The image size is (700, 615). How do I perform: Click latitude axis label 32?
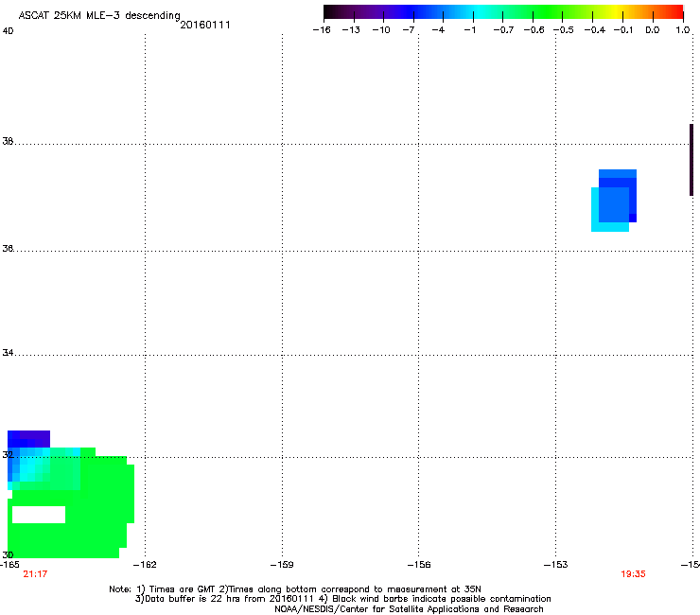tap(8, 455)
